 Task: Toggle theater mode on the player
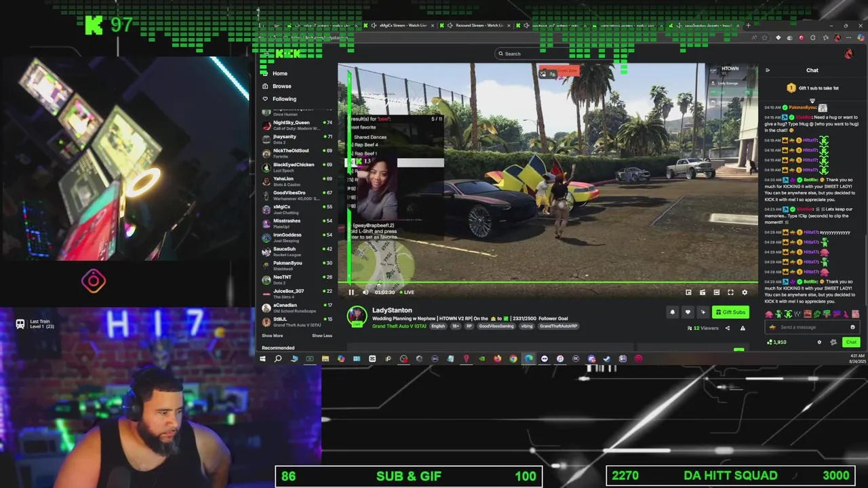coord(716,292)
